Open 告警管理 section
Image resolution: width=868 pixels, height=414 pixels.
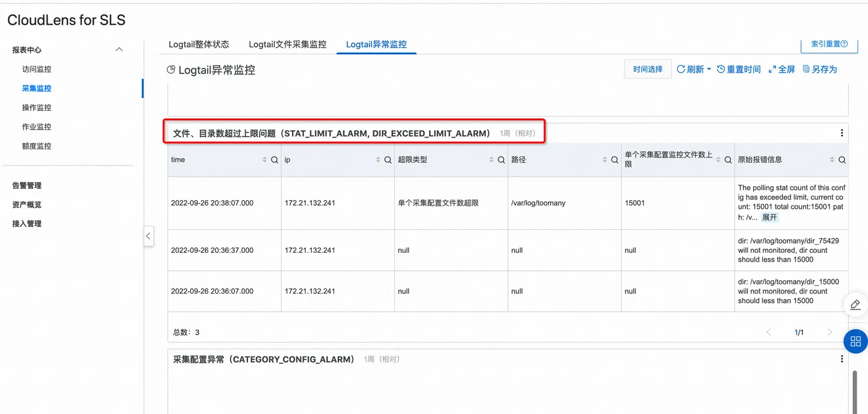pyautogui.click(x=27, y=185)
